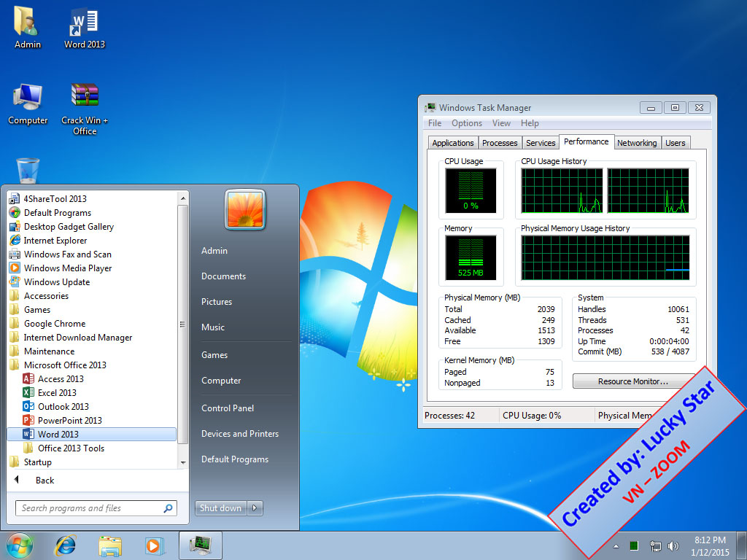
Task: Open the Help menu in Task Manager
Action: point(530,123)
